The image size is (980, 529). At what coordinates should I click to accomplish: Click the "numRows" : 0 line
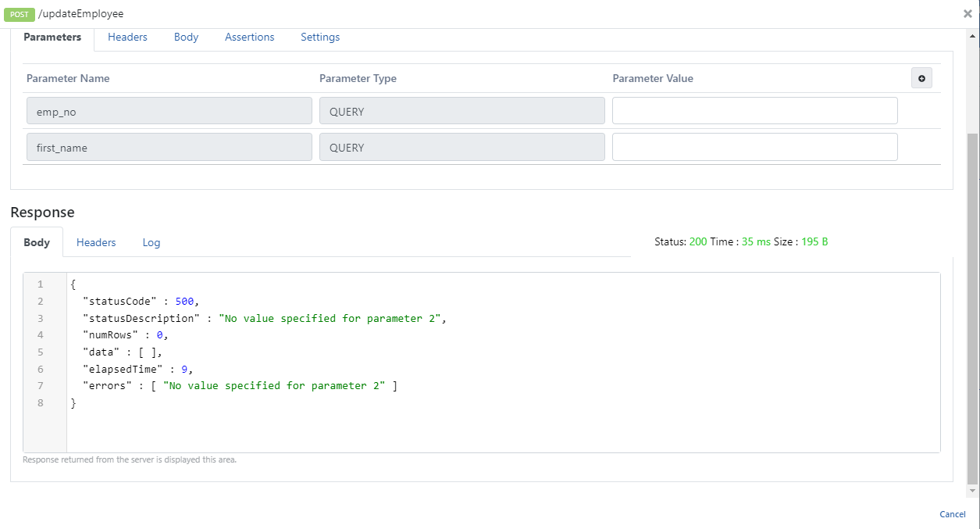(126, 335)
